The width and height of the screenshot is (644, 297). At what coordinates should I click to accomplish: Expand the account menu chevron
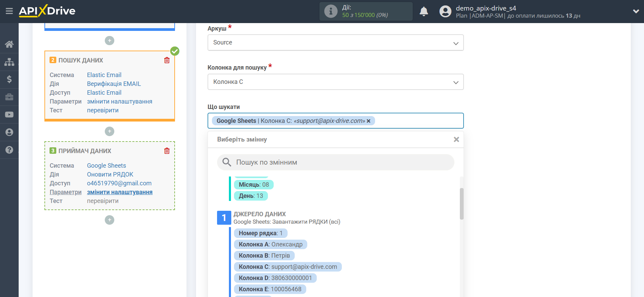click(636, 12)
